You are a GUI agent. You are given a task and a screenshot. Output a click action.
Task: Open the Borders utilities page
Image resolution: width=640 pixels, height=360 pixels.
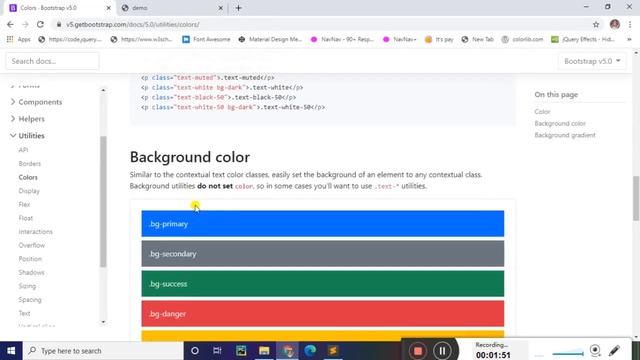30,164
